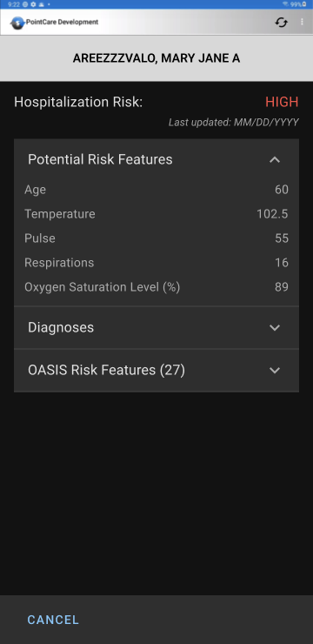Screen dimensions: 313x644
Task: Select the Oxygen Saturation Level row
Action: click(x=156, y=286)
